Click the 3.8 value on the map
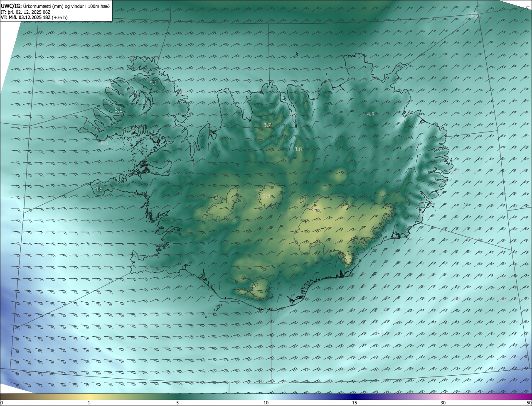Image resolution: width=532 pixels, height=406 pixels. click(x=298, y=149)
